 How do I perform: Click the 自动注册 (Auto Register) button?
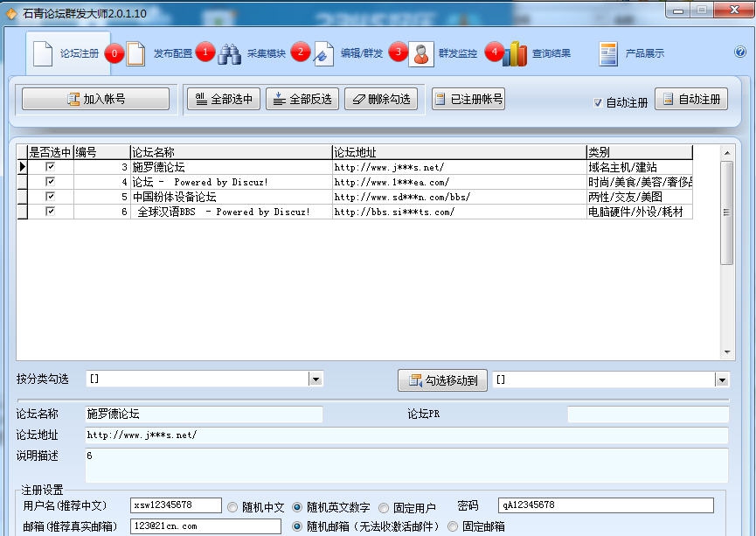690,98
